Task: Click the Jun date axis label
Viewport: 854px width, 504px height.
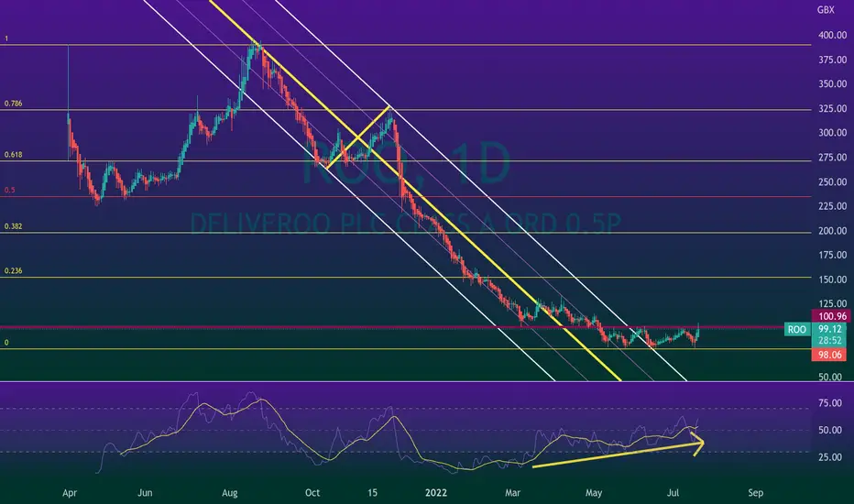Action: pyautogui.click(x=145, y=493)
